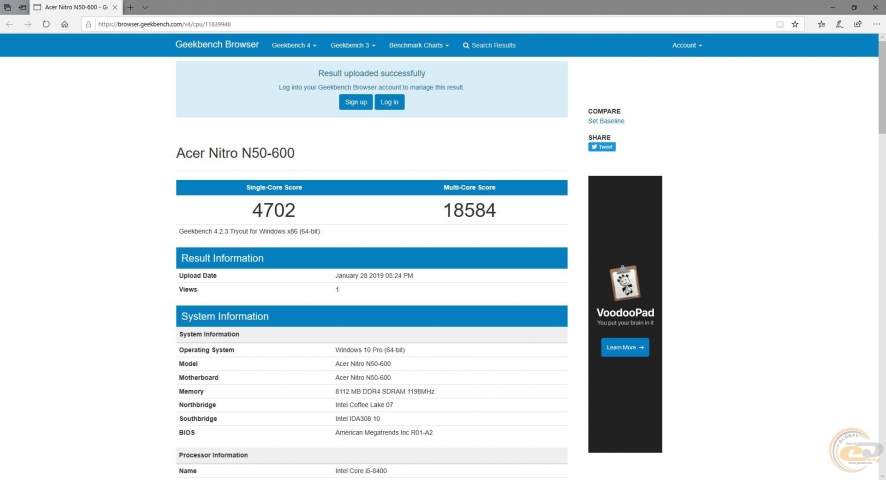This screenshot has height=480, width=886.
Task: Expand the Account dropdown
Action: (x=687, y=45)
